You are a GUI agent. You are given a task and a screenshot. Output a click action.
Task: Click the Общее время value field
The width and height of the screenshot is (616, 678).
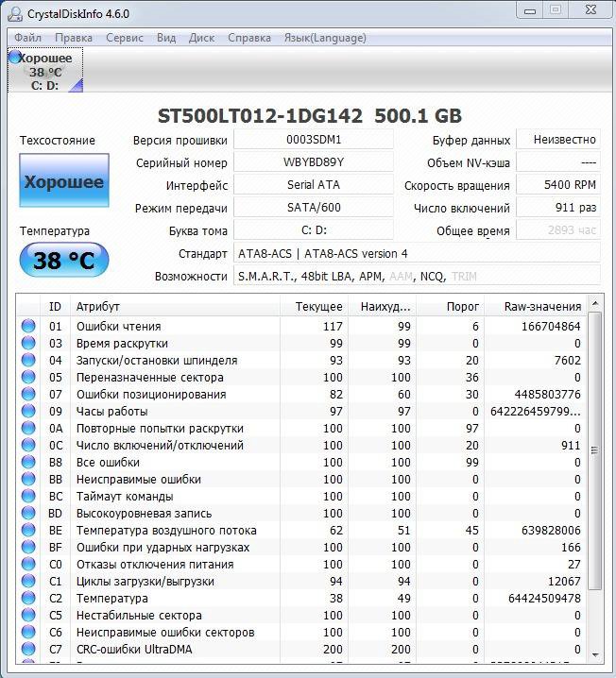[558, 230]
